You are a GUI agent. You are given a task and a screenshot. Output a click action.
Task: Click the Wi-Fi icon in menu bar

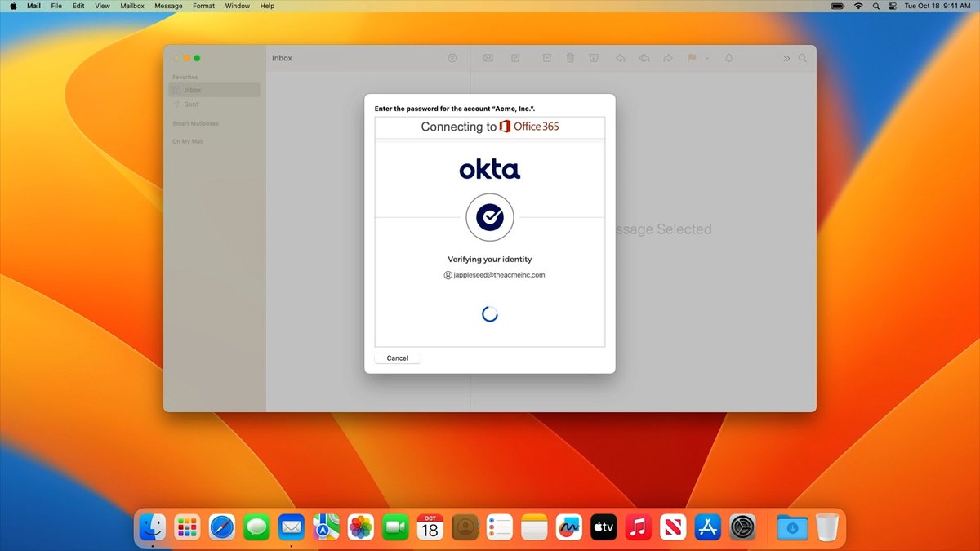(858, 6)
